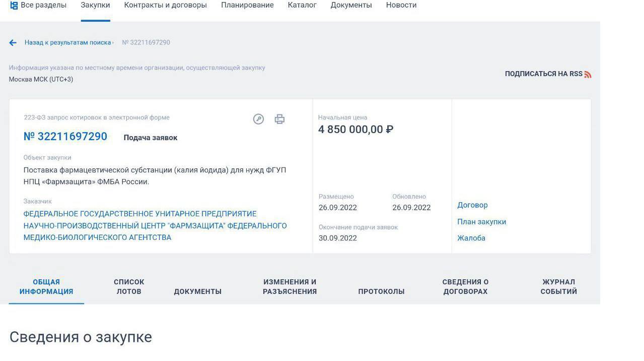Click the RSS feed icon
This screenshot has height=361, width=644.
[588, 74]
